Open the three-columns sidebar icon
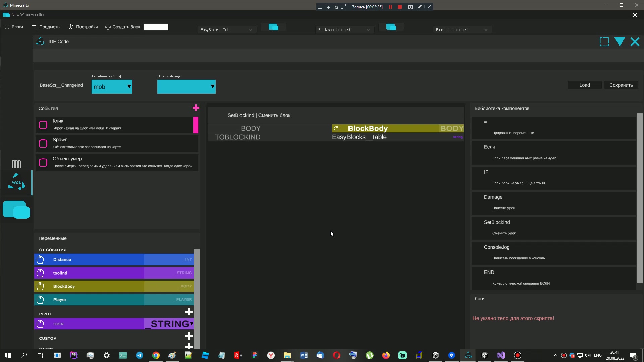 [16, 164]
